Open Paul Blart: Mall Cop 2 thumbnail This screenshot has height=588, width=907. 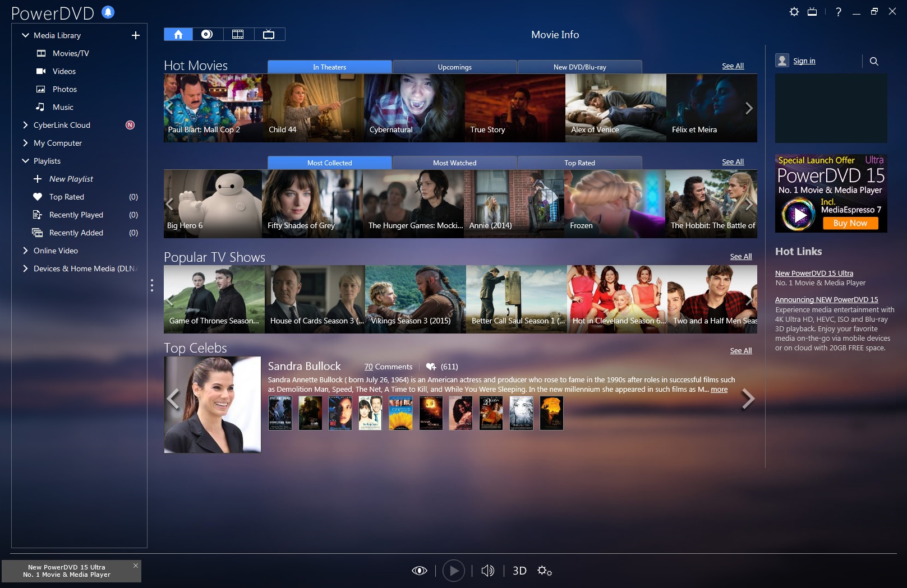(213, 108)
